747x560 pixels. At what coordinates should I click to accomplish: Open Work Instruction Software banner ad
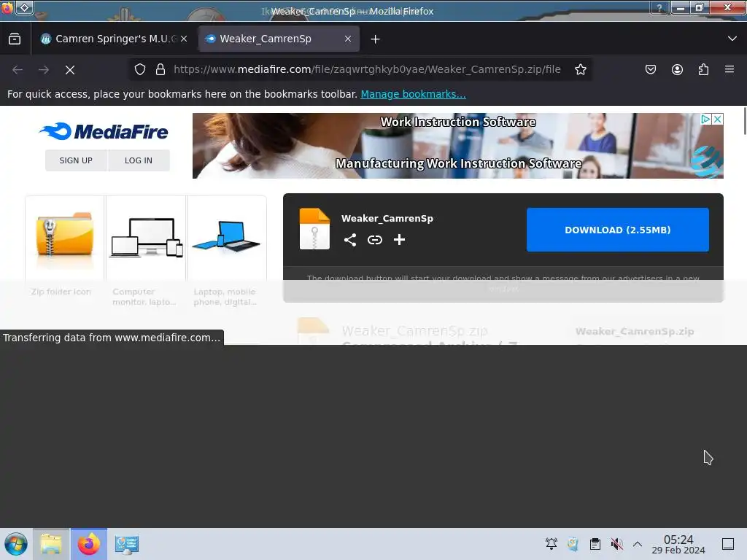click(x=457, y=146)
